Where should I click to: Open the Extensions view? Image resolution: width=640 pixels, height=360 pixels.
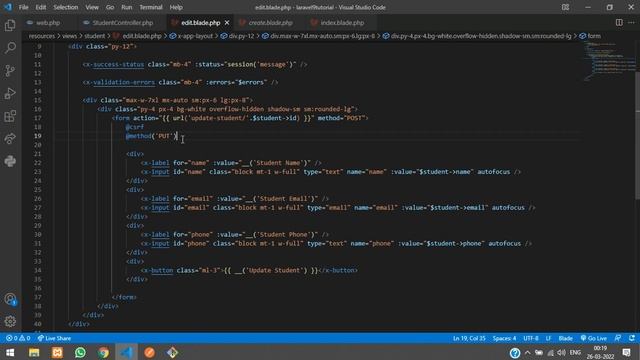coord(10,116)
